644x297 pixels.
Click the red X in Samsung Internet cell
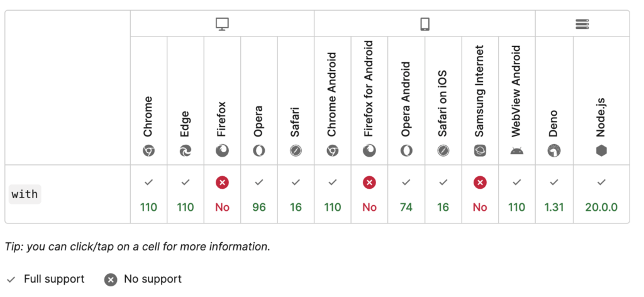pyautogui.click(x=480, y=182)
